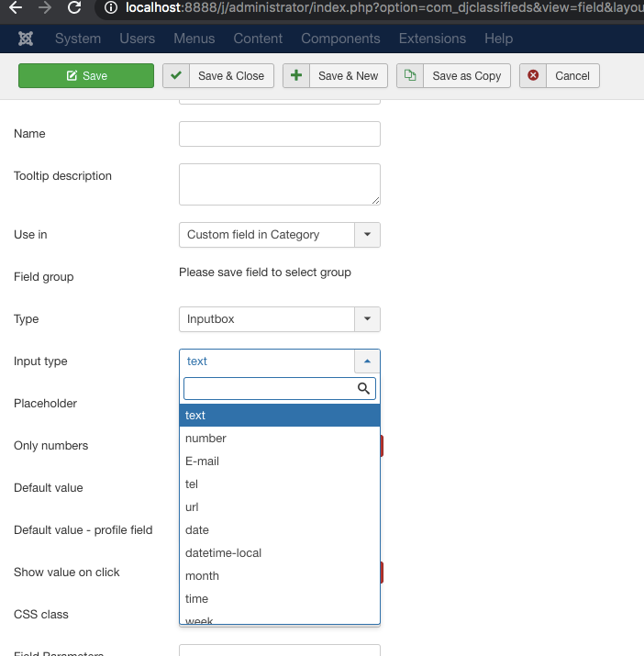
Task: Click the checkmark icon beside Save & Close
Action: click(x=176, y=76)
